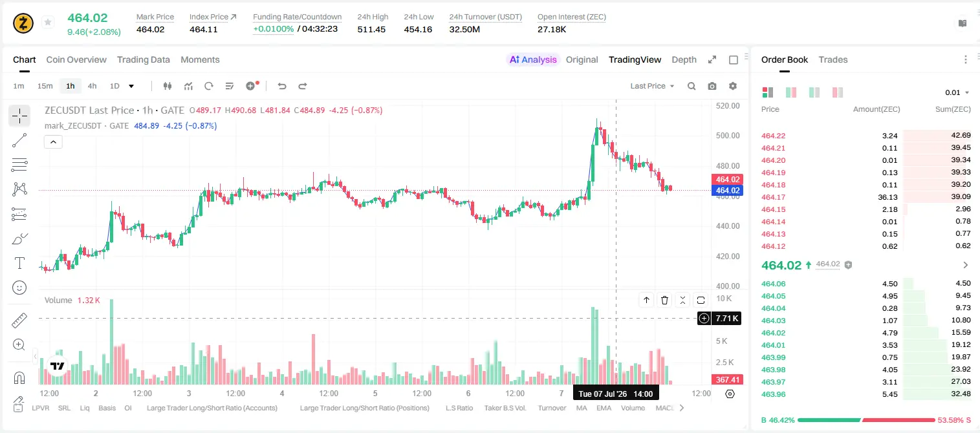Select the ruler measure tool
Image resolution: width=980 pixels, height=433 pixels.
tap(19, 321)
